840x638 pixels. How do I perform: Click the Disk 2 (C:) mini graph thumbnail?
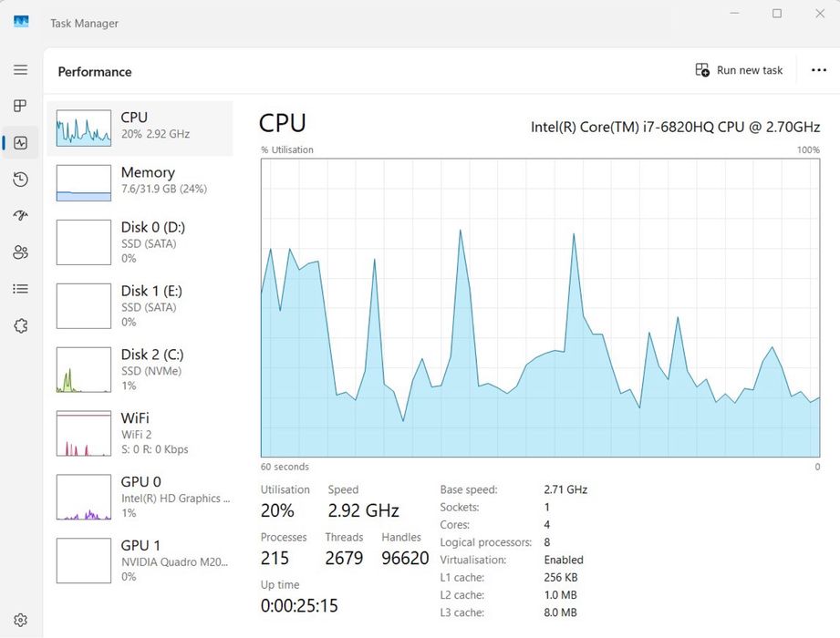(84, 370)
